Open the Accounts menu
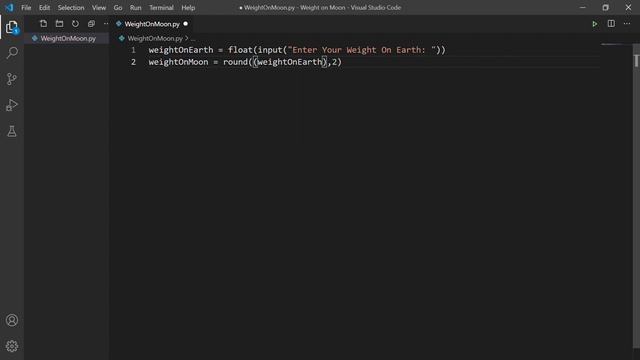 12,320
